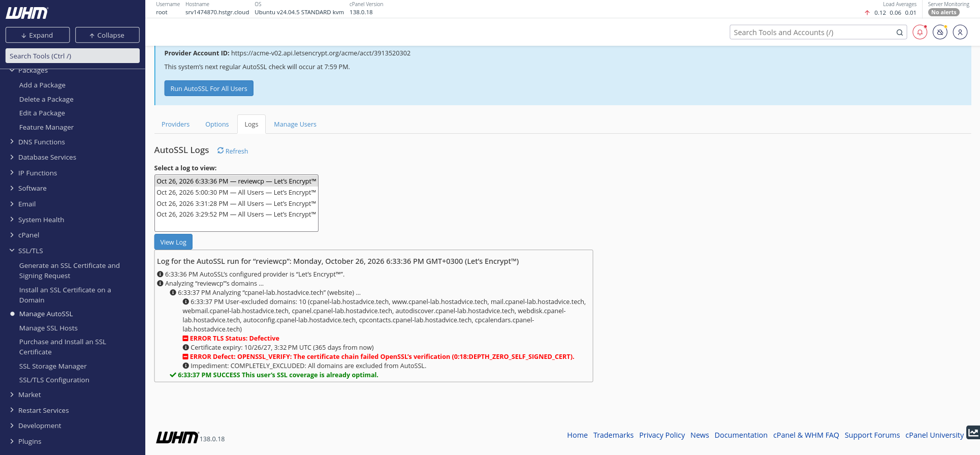Open the notifications bell icon
The width and height of the screenshot is (980, 455).
pyautogui.click(x=920, y=33)
